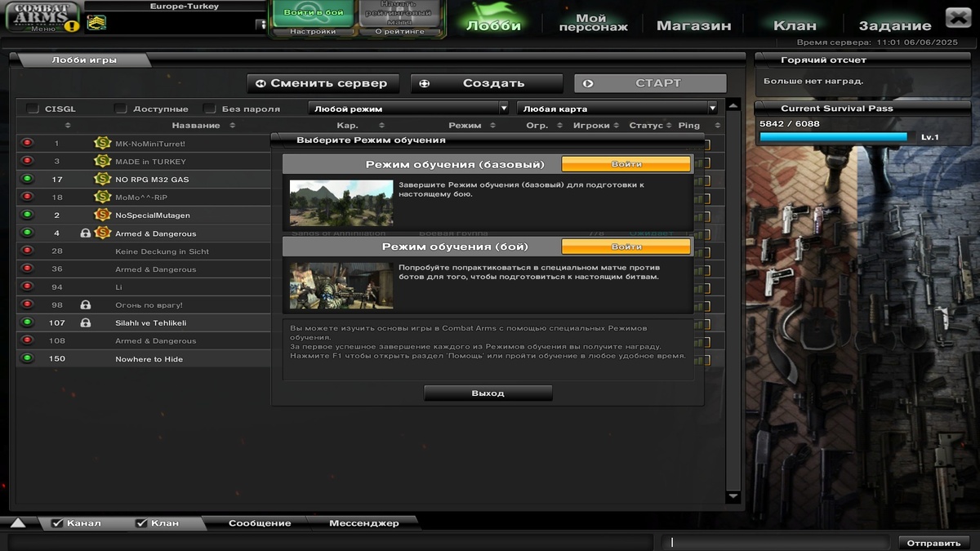This screenshot has width=980, height=551.
Task: Switch to the Лобби tab
Action: tap(493, 25)
